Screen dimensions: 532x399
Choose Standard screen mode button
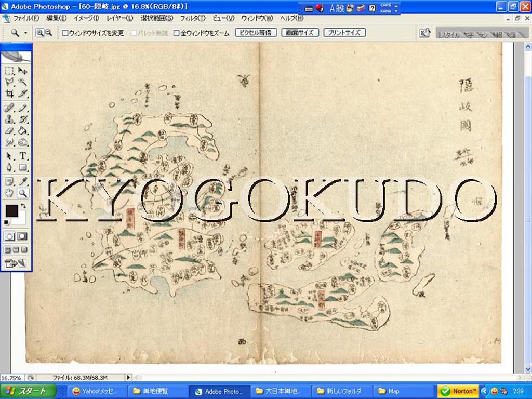click(x=7, y=250)
